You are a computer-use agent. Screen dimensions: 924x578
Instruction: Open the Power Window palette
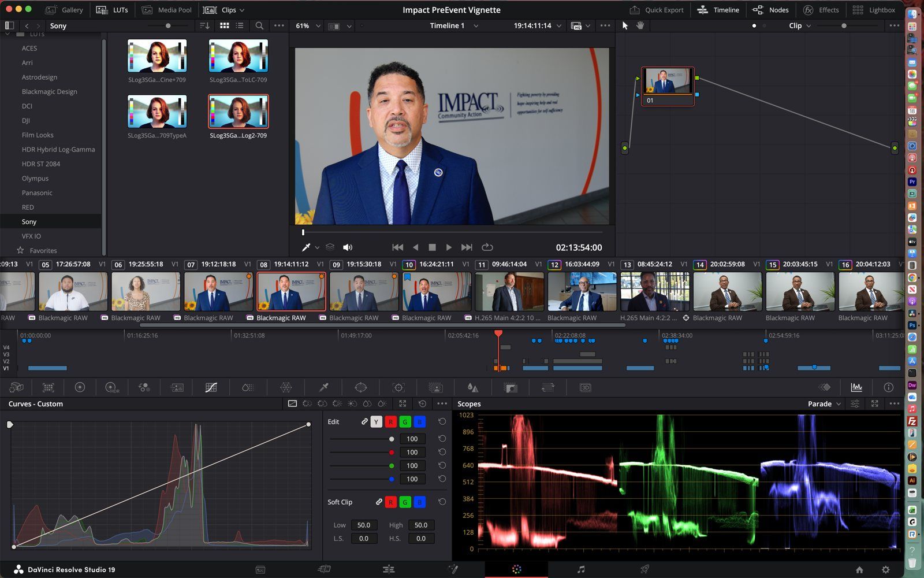click(361, 387)
